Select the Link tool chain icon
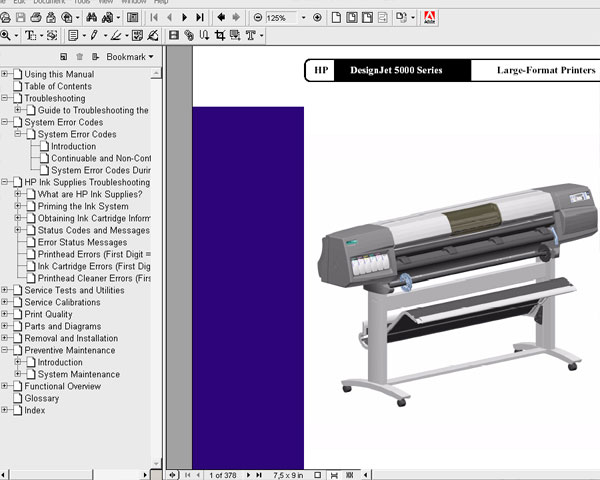 click(189, 36)
